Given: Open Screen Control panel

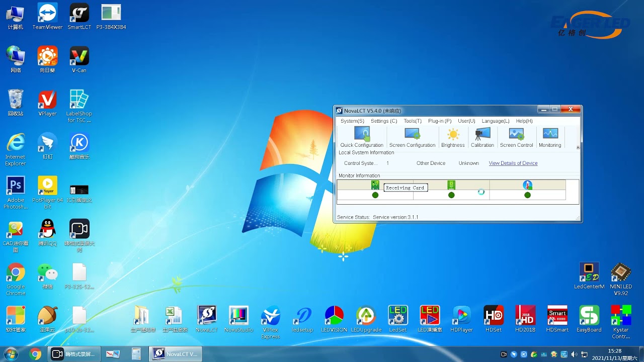Looking at the screenshot, I should pos(516,137).
